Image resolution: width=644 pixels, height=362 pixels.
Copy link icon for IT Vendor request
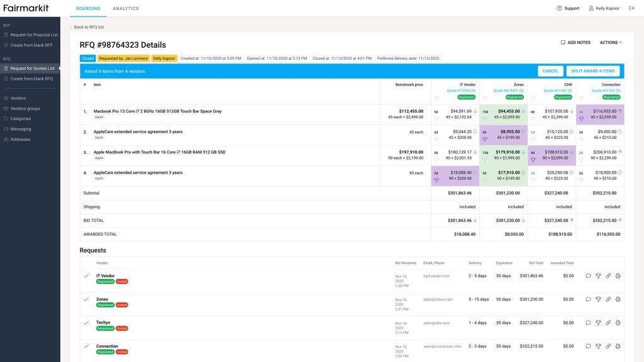(x=608, y=276)
